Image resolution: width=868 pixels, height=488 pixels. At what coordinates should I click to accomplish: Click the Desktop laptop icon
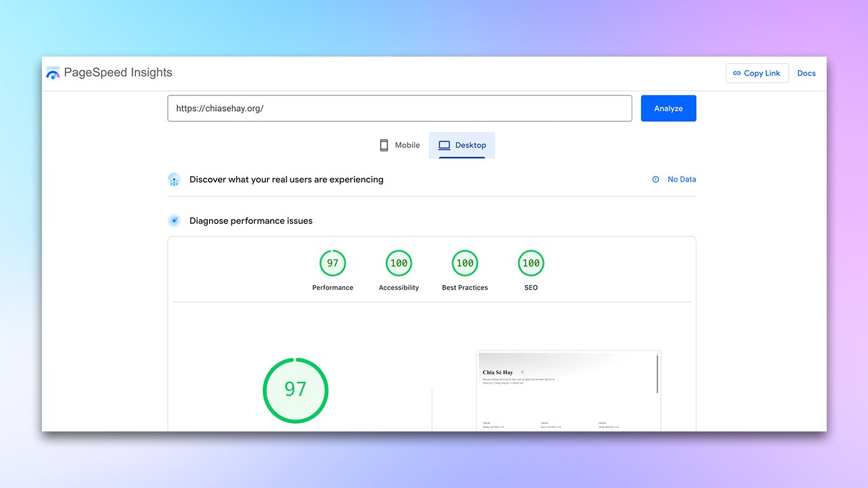(443, 145)
